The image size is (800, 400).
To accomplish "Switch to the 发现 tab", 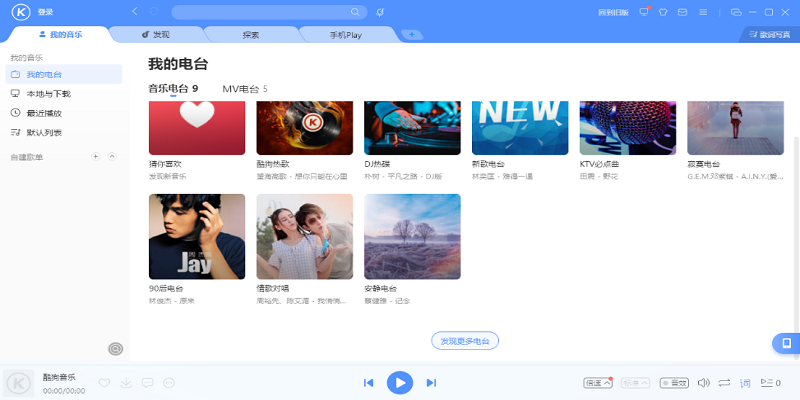I will (x=155, y=34).
